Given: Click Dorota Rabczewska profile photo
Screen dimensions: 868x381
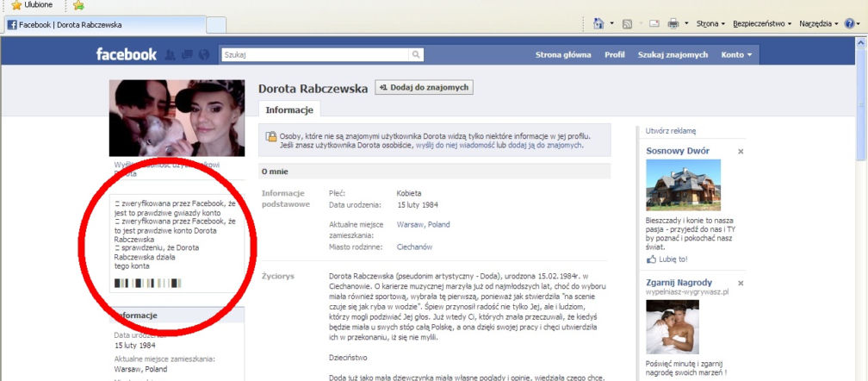Looking at the screenshot, I should [x=177, y=118].
